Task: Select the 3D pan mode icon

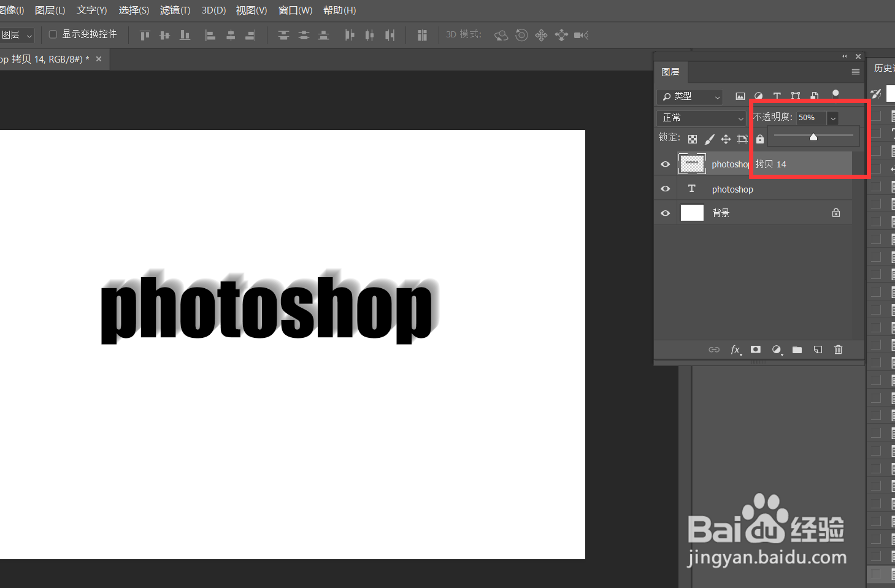Action: [x=541, y=35]
